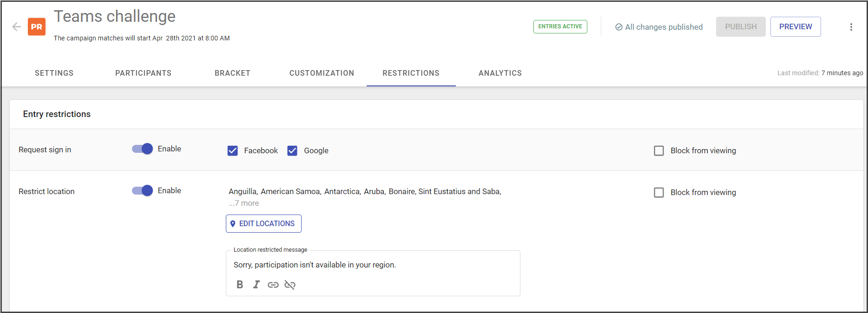Click the orange PR campaign logo
The height and width of the screenshot is (313, 868).
coord(37,27)
